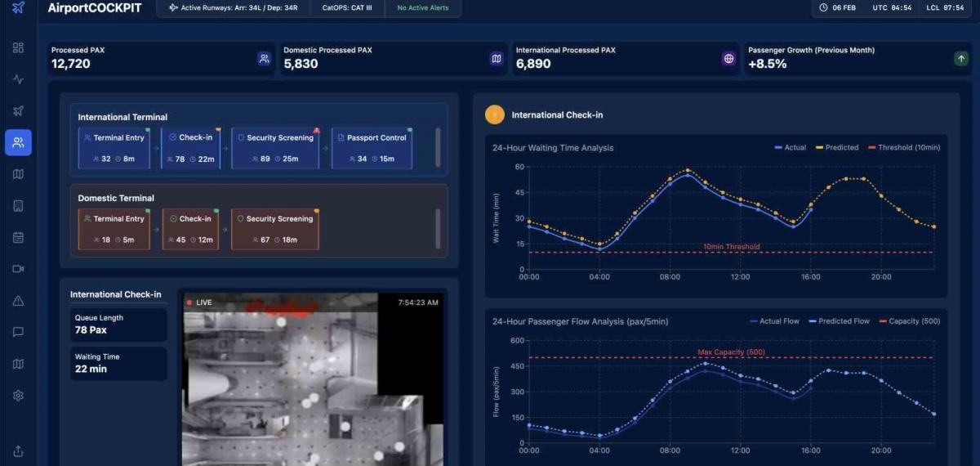Click the orange circle beside International Check-in title
Viewport: 980px width, 466px height.
pos(494,115)
